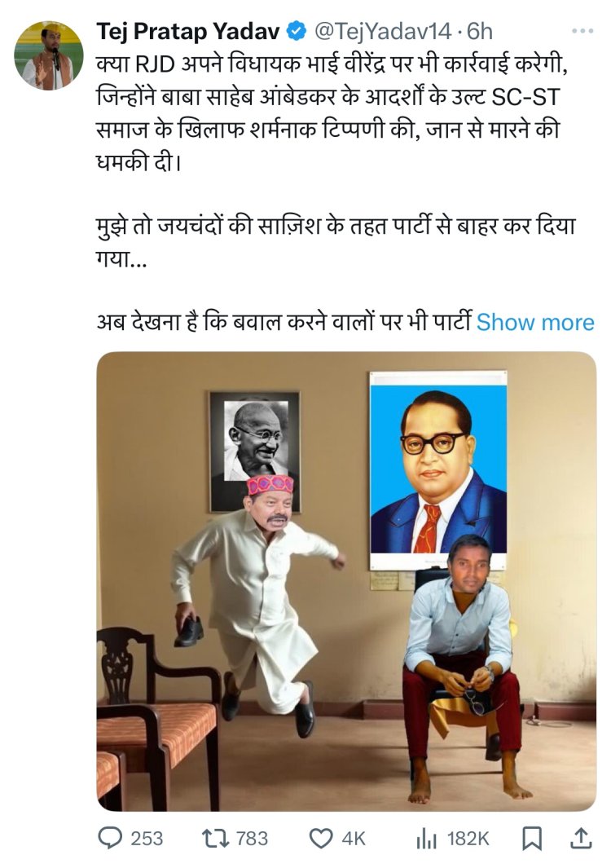Click the blue verified badge

[297, 32]
